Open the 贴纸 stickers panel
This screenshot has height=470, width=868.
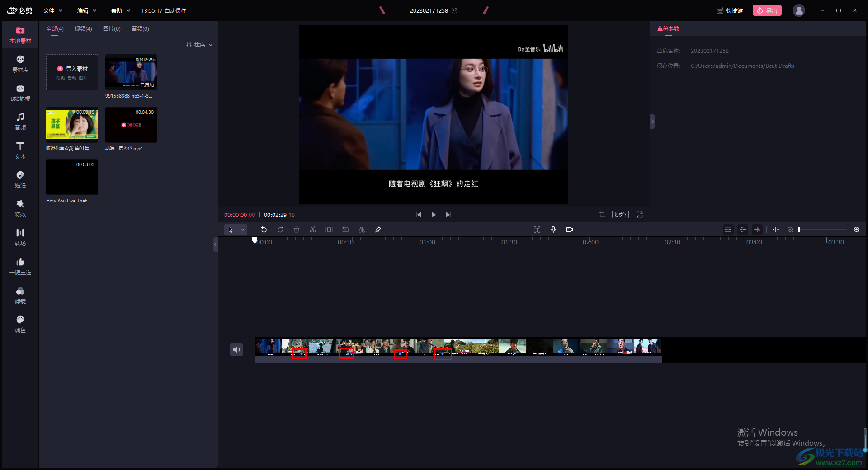click(20, 180)
